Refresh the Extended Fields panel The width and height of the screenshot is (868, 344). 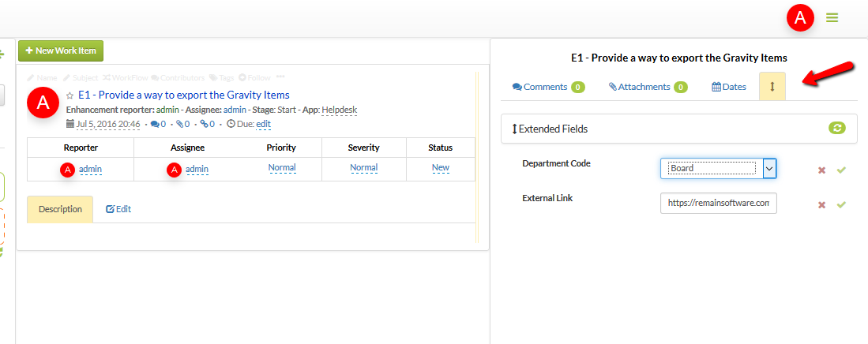tap(836, 128)
